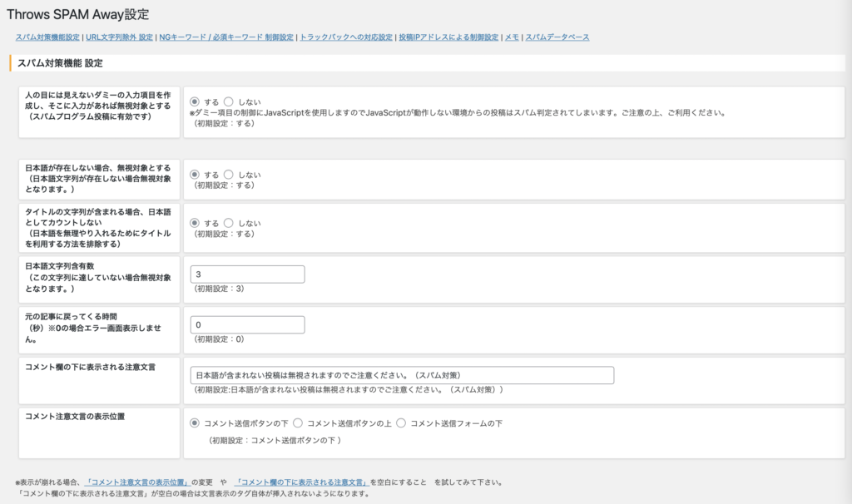Image resolution: width=852 pixels, height=504 pixels.
Task: Click the 人の目には見えないダミーの入力項目 label
Action: click(x=98, y=106)
